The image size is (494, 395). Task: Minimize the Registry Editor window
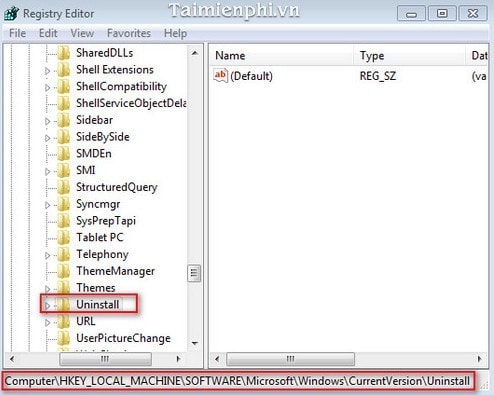point(411,14)
